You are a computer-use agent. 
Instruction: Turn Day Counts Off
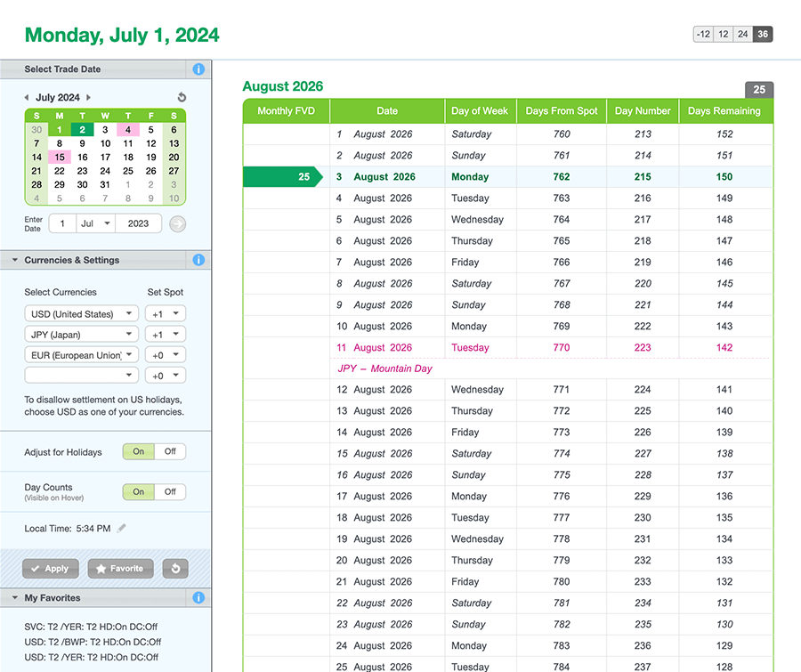tap(170, 491)
